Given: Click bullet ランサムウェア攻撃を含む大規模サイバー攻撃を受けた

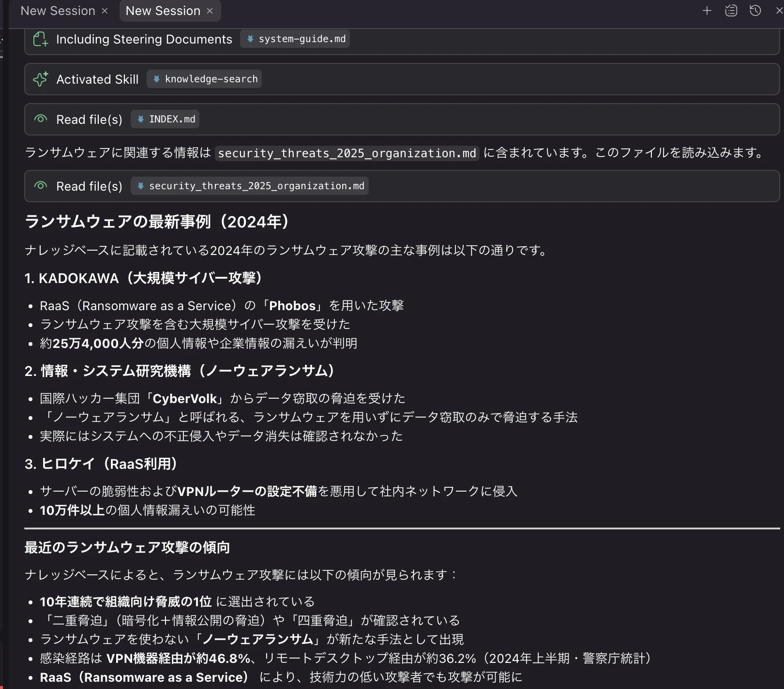Looking at the screenshot, I should [195, 324].
